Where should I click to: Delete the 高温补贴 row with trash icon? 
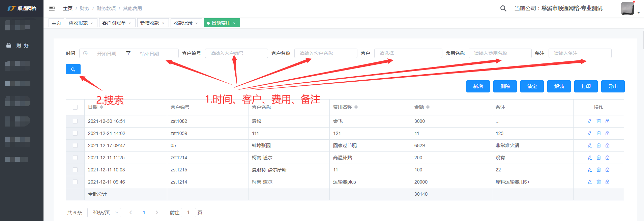[x=598, y=158]
